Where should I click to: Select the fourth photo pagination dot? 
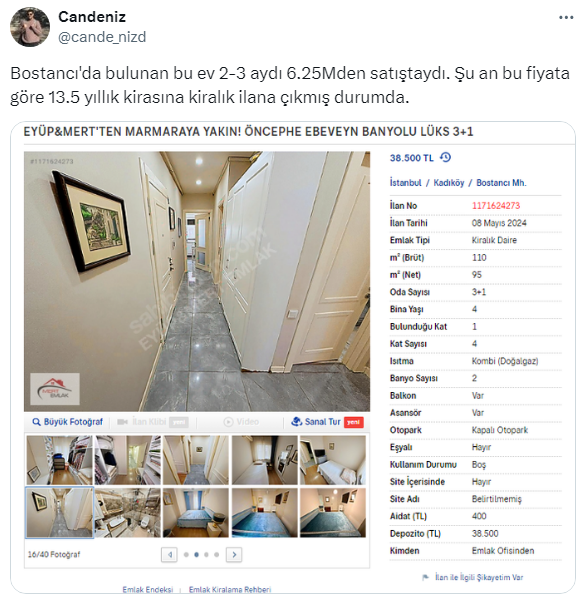point(217,555)
